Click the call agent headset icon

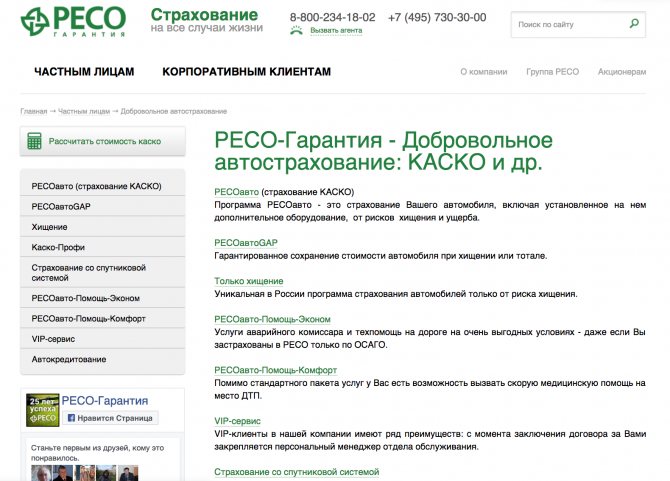coord(297,31)
